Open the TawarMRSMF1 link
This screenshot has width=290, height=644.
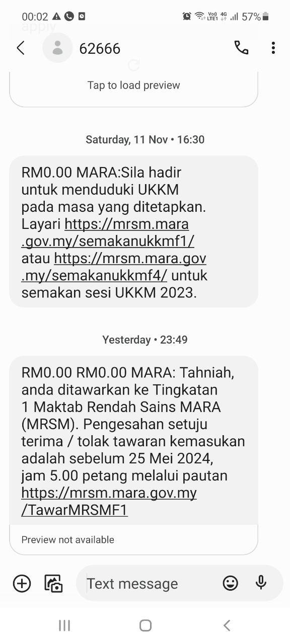(109, 501)
